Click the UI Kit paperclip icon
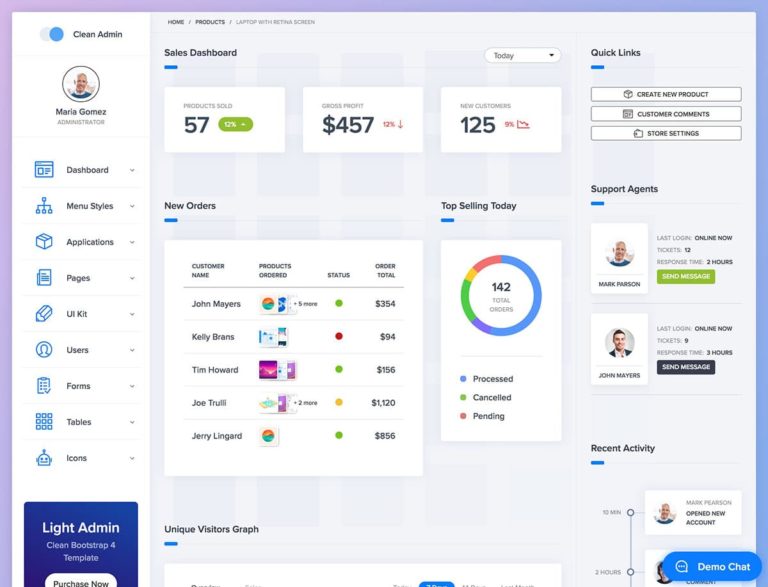 pos(44,314)
